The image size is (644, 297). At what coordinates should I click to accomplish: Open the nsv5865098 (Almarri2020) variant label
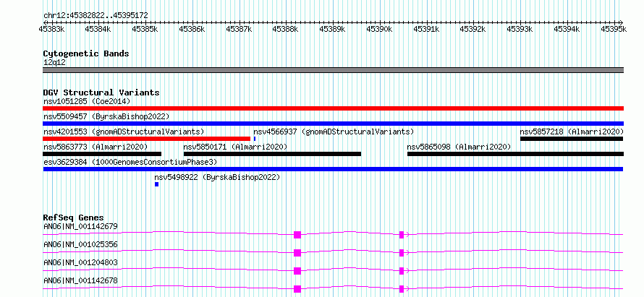[459, 147]
